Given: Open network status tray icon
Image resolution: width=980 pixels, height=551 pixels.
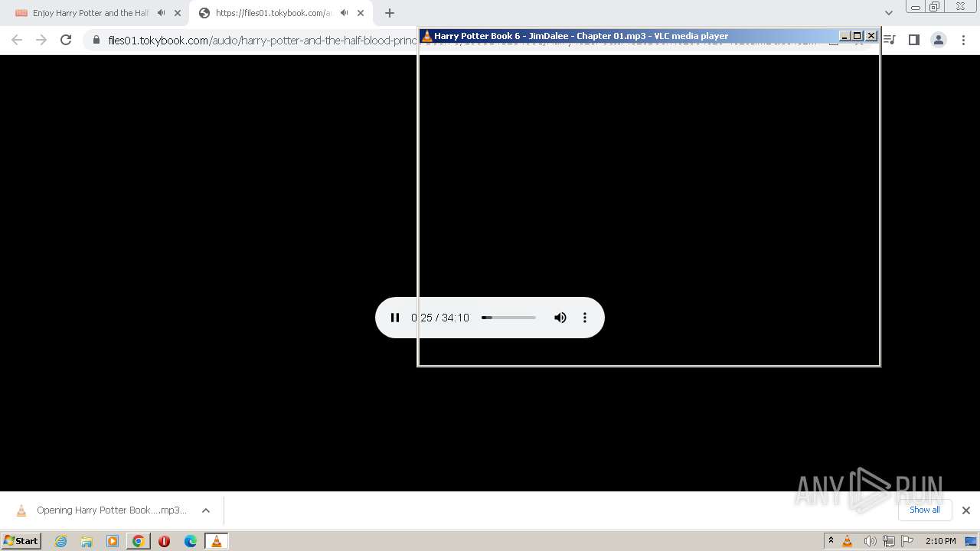Looking at the screenshot, I should 889,541.
